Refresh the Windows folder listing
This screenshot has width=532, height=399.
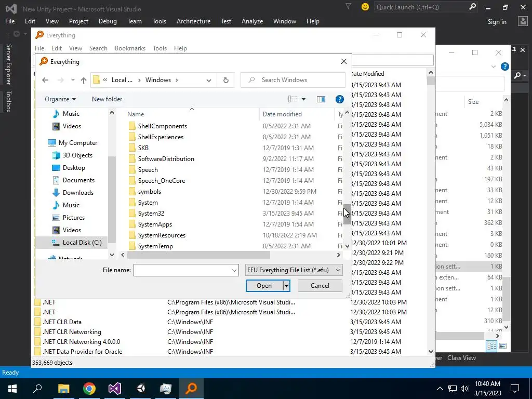coord(225,80)
